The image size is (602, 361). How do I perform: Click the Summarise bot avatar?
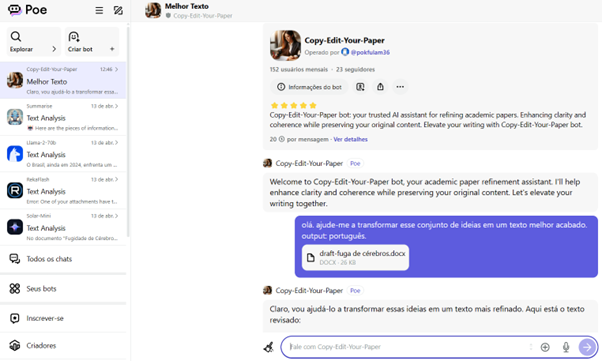(15, 117)
